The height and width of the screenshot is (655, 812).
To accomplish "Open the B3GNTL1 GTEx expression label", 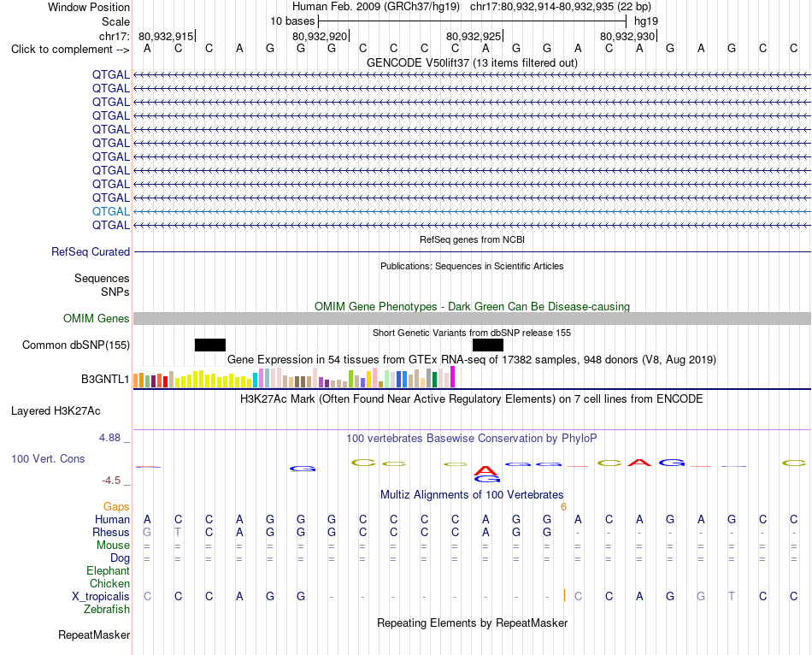I will click(x=105, y=380).
